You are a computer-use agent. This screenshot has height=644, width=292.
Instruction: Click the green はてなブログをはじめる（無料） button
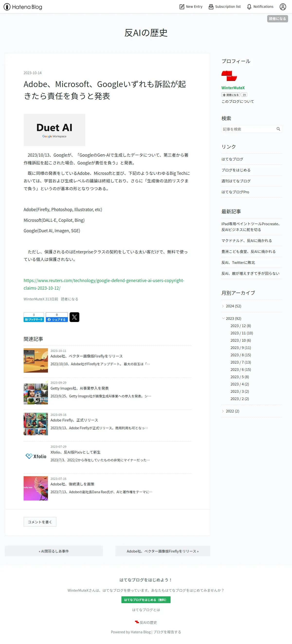coord(146,600)
